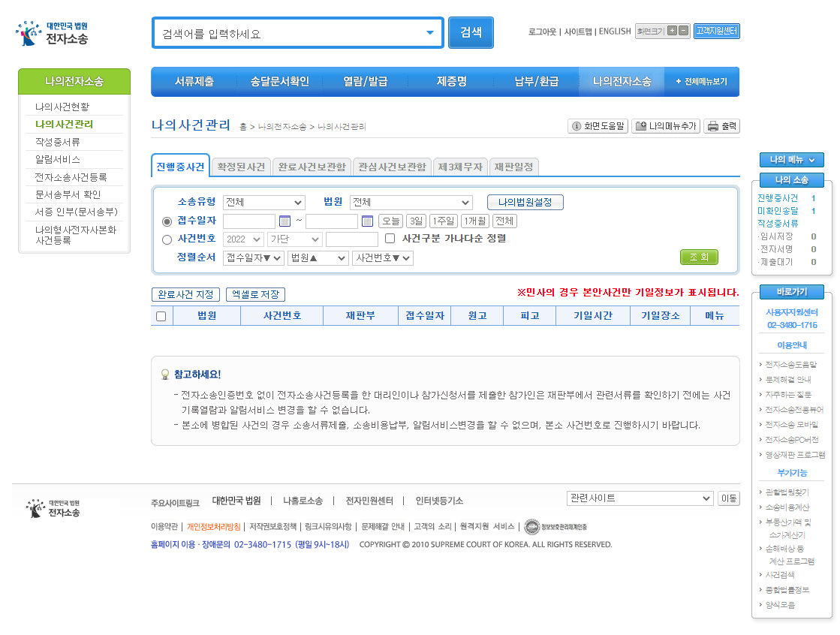Check the select-all checkbox in table header
The width and height of the screenshot is (840, 635).
[161, 316]
